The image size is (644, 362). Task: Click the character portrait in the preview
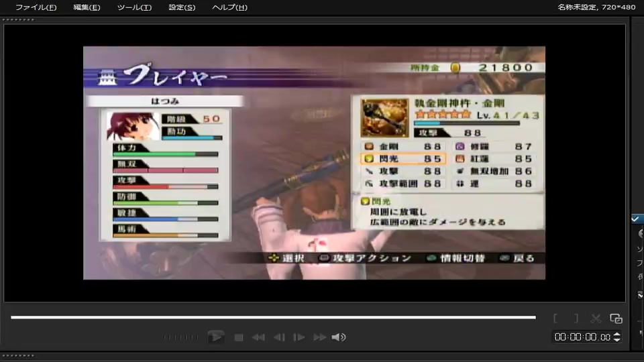pyautogui.click(x=133, y=127)
